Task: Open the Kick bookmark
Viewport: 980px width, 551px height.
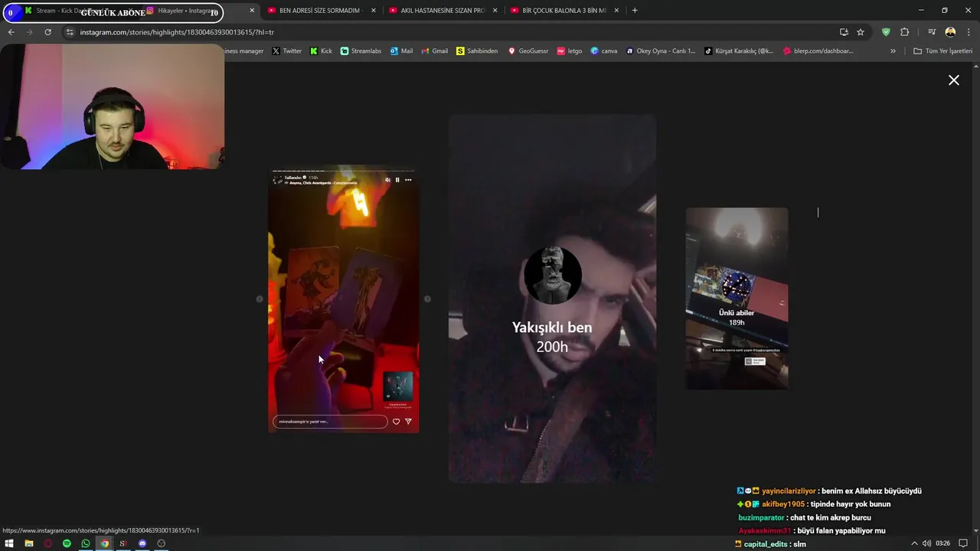Action: click(321, 51)
